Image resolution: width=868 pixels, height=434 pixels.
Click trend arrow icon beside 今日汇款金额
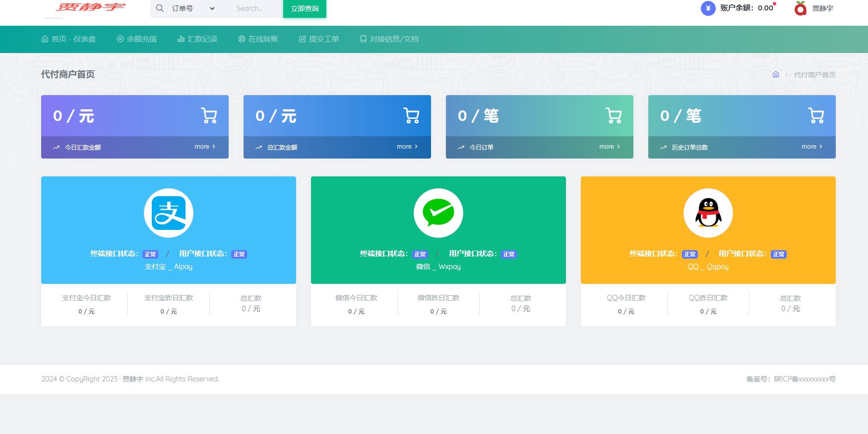point(56,148)
